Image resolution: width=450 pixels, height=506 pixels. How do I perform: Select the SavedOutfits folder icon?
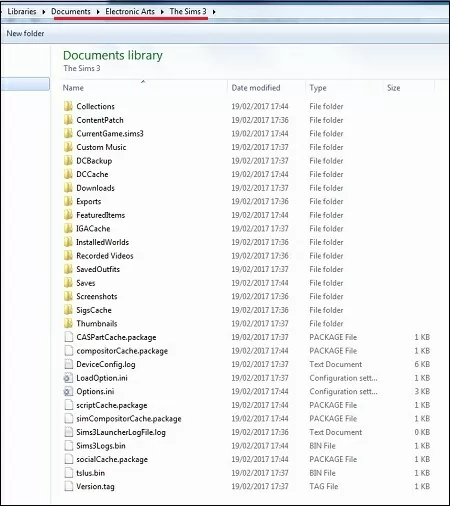point(68,269)
